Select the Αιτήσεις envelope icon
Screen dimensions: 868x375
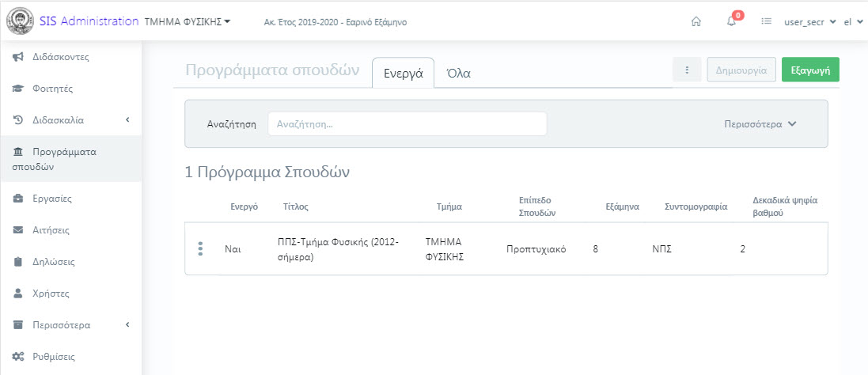tap(17, 230)
